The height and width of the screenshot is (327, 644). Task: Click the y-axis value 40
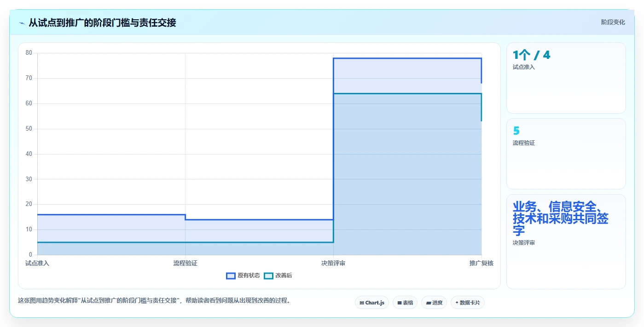point(29,154)
